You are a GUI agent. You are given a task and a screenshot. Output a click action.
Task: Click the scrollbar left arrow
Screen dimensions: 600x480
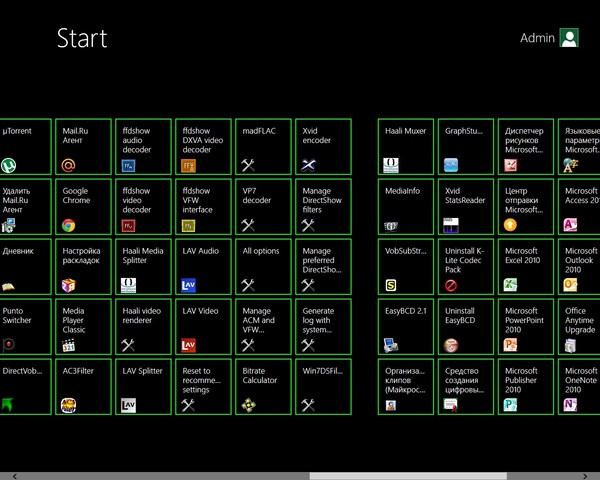(x=15, y=476)
